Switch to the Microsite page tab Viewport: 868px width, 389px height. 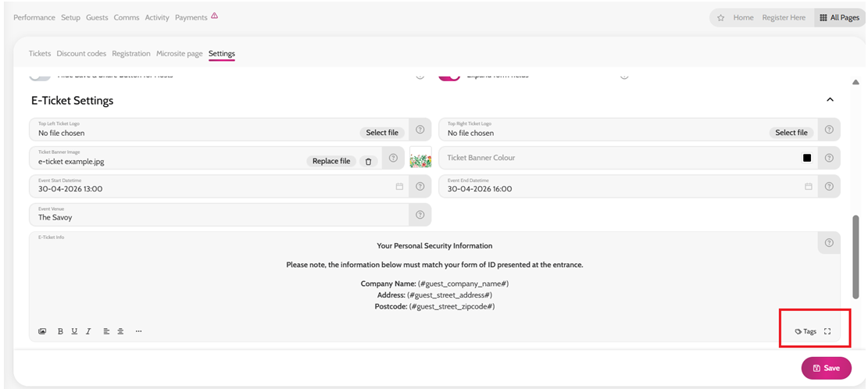tap(179, 54)
